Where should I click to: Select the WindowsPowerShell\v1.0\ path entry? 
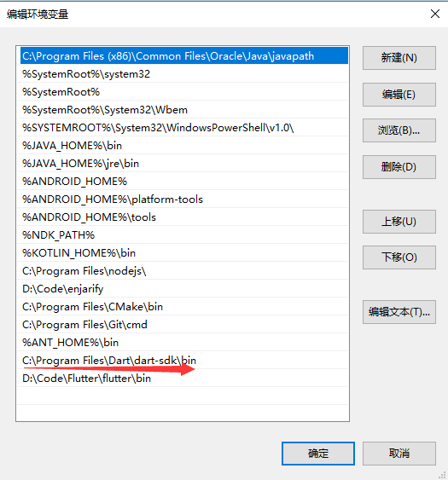183,127
